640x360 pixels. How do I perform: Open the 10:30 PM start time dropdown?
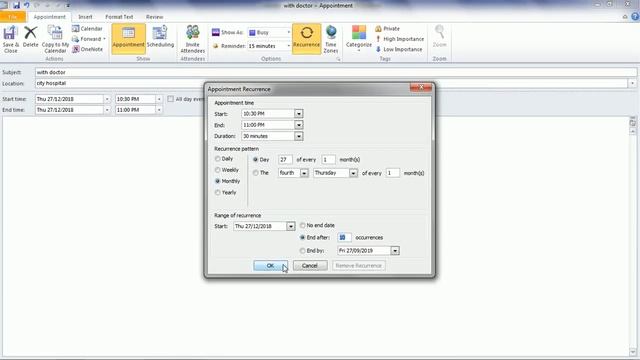pyautogui.click(x=159, y=99)
